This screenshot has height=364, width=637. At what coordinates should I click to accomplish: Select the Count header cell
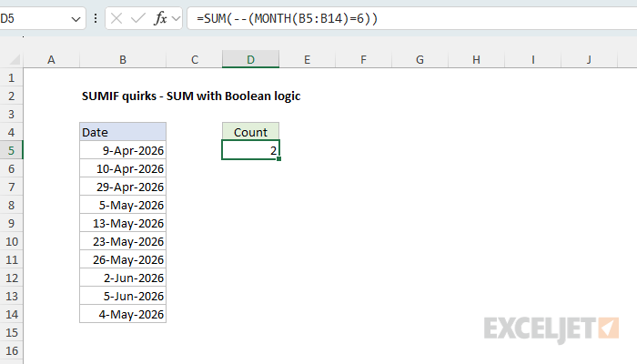[250, 133]
